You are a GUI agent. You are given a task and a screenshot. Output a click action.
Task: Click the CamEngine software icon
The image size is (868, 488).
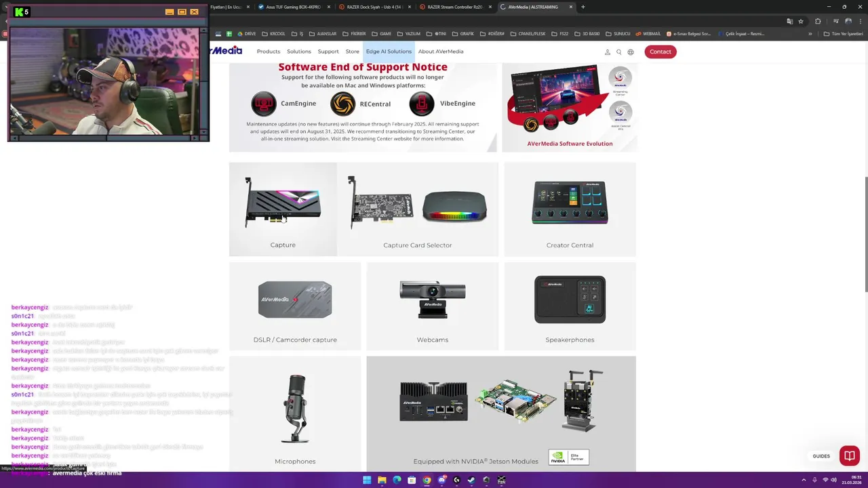click(x=264, y=104)
